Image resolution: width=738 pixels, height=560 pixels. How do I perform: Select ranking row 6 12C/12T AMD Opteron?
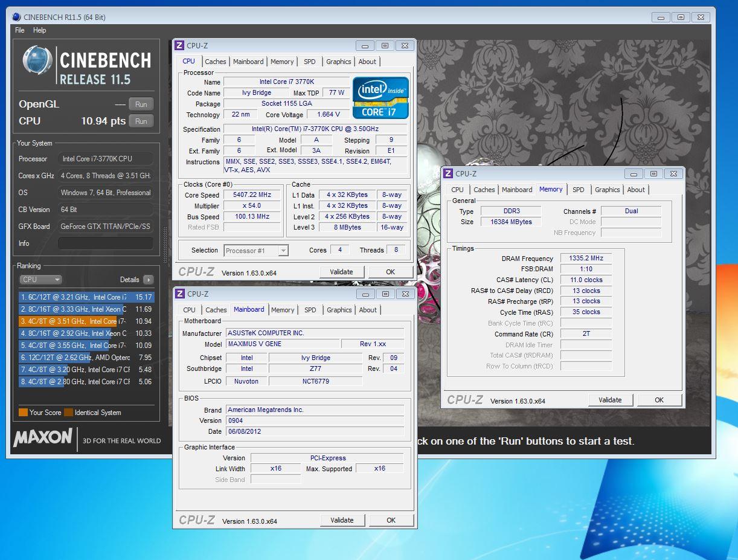pyautogui.click(x=86, y=358)
